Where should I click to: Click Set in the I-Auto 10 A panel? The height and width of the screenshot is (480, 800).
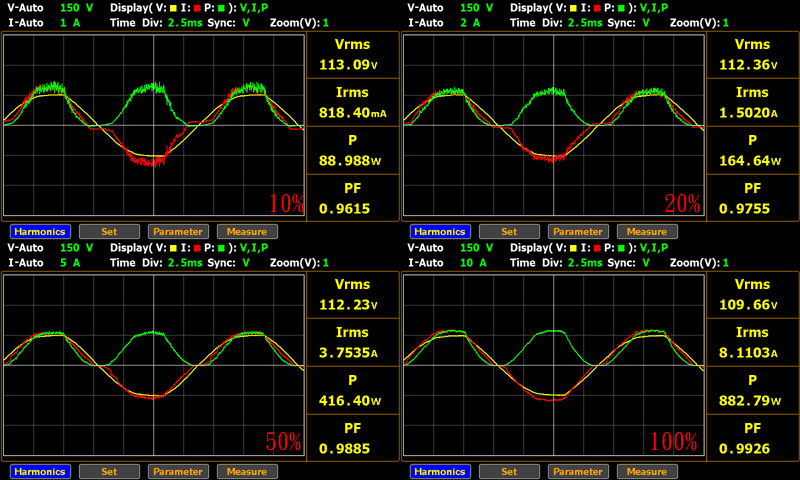509,471
